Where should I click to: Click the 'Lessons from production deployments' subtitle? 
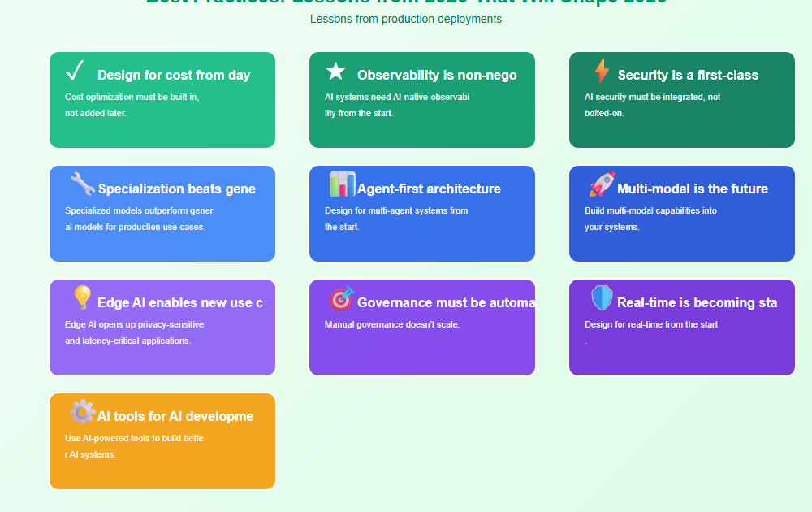tap(406, 19)
